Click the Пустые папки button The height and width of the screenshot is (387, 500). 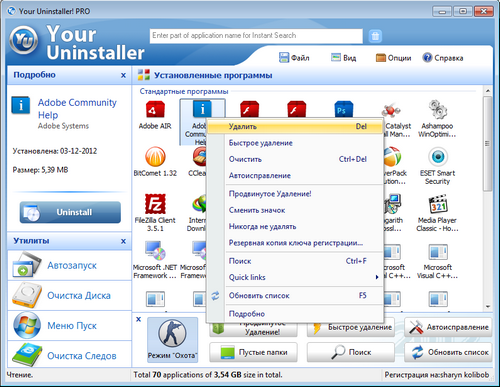point(253,352)
